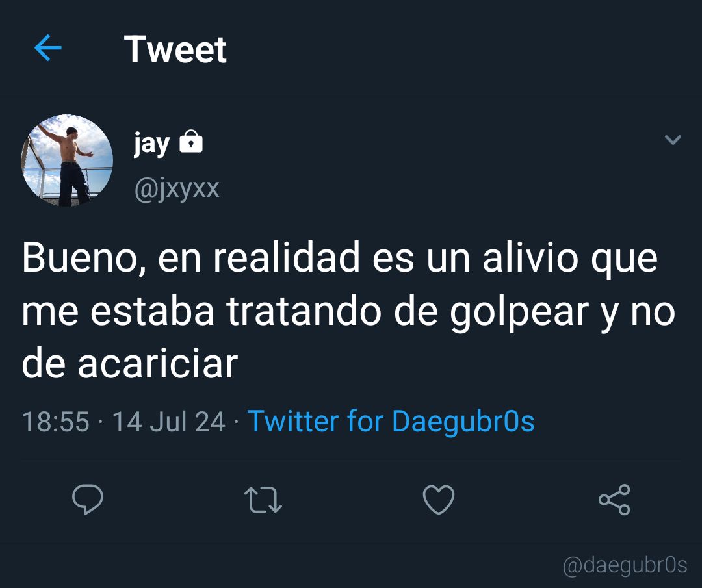This screenshot has width=702, height=588.
Task: Select the display name jay
Action: tap(151, 144)
